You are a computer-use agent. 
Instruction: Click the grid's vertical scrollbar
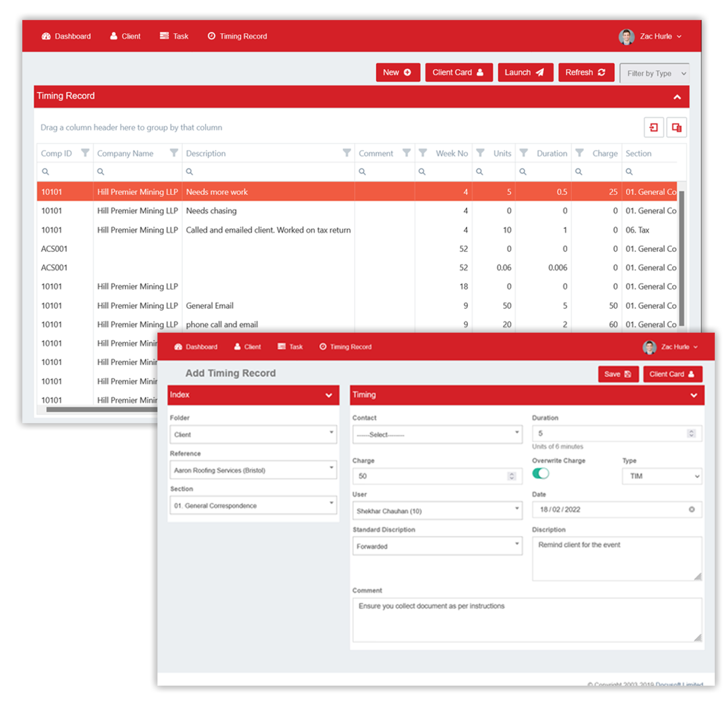[682, 258]
